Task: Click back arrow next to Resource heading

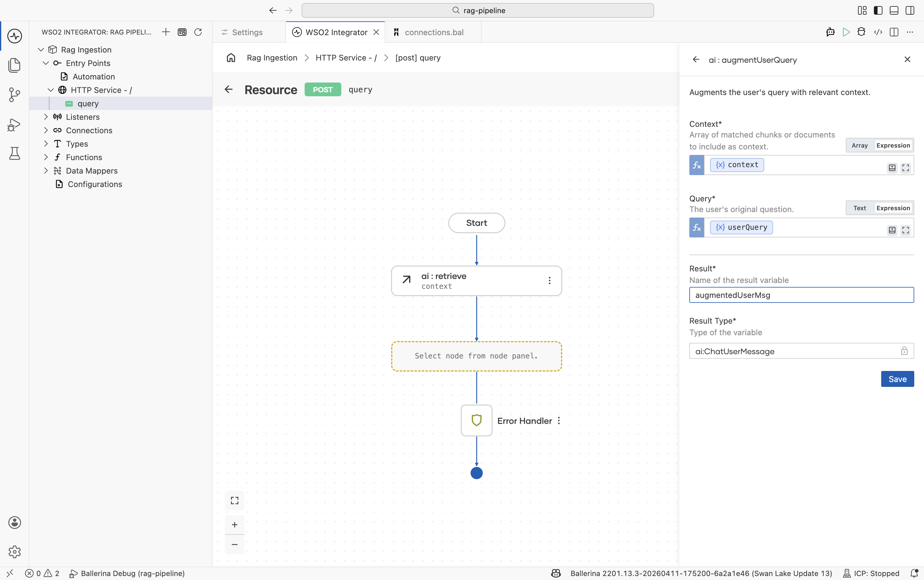Action: tap(229, 89)
